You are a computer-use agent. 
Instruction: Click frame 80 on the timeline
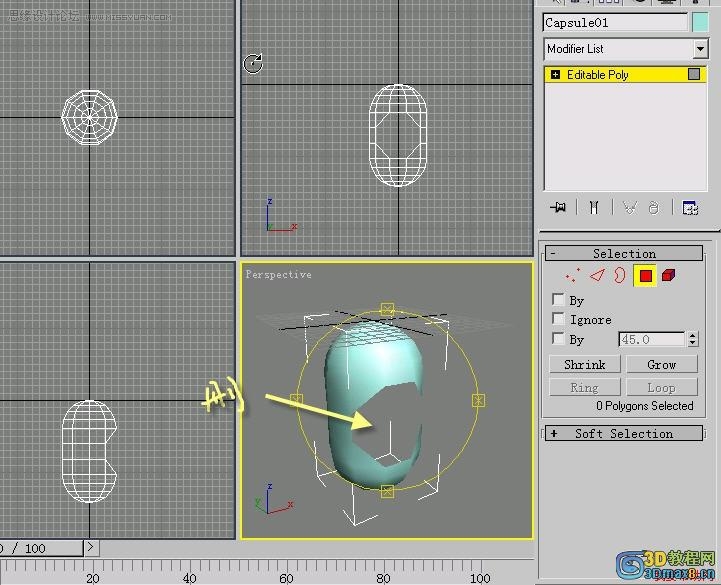coord(383,578)
